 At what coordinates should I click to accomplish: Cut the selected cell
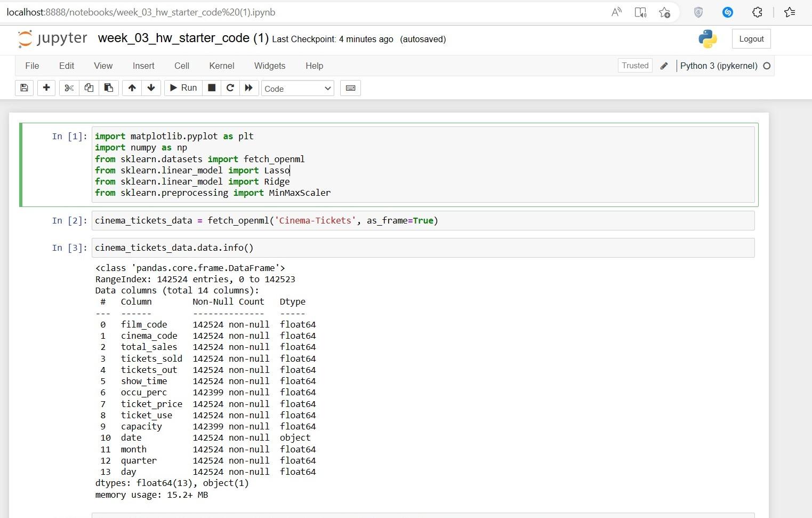[x=68, y=88]
